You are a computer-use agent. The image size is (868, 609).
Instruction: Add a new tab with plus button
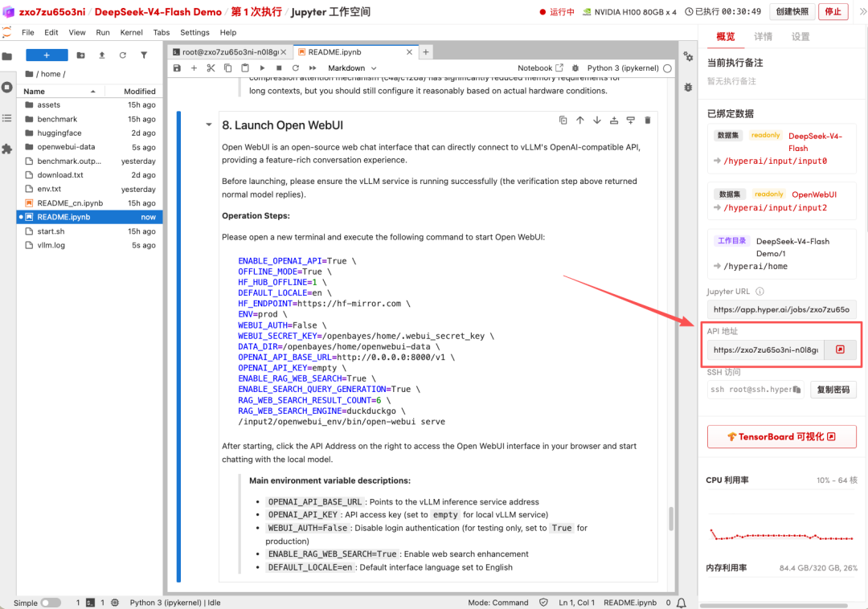(x=426, y=52)
